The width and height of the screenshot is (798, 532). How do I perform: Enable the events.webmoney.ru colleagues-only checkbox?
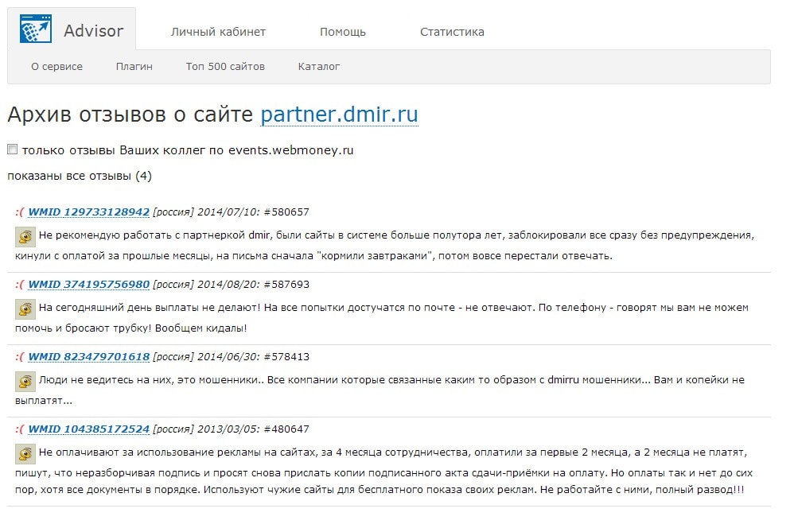[12, 150]
